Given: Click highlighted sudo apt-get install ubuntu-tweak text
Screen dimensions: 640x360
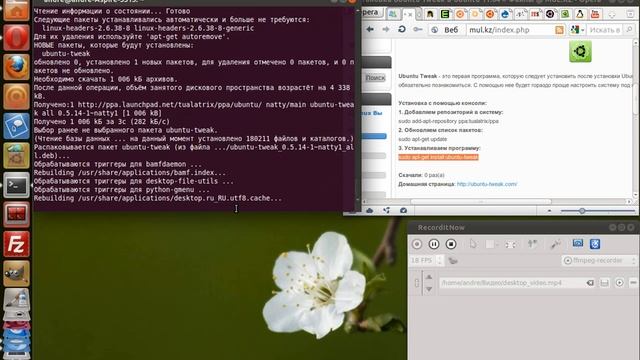Looking at the screenshot, I should [x=438, y=157].
